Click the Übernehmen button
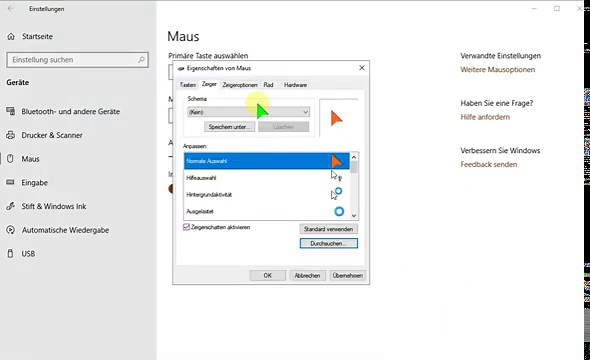This screenshot has height=360, width=590. (x=348, y=275)
